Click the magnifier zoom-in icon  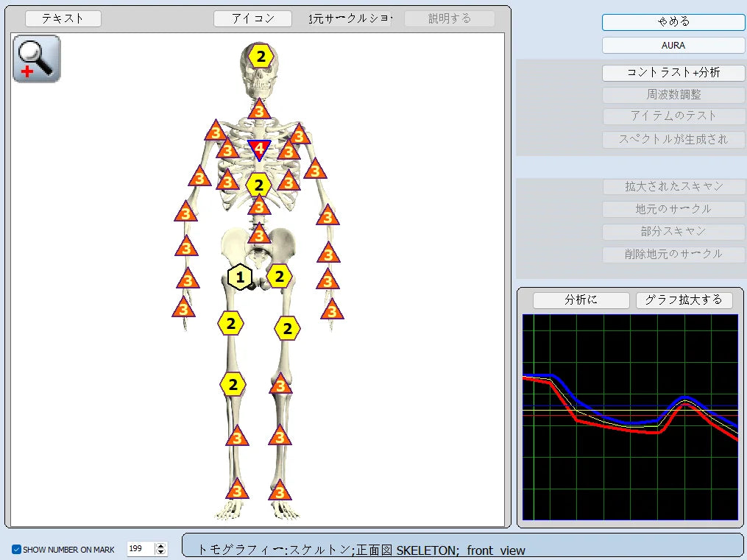pyautogui.click(x=36, y=58)
